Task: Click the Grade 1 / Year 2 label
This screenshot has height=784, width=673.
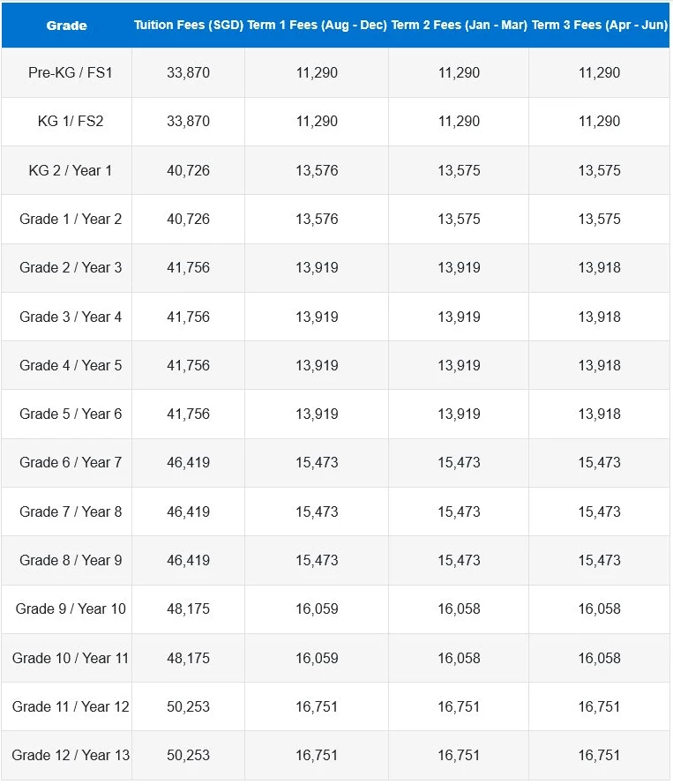Action: coord(71,219)
